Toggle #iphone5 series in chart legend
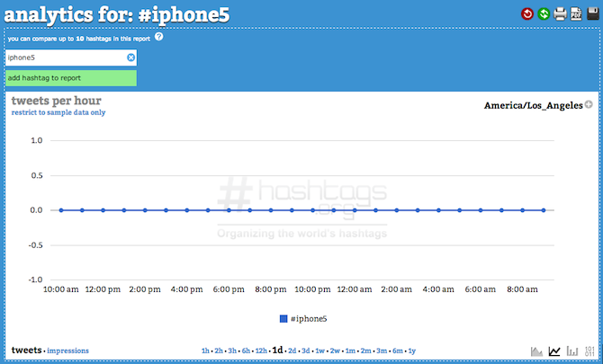This screenshot has height=364, width=603. coord(303,319)
